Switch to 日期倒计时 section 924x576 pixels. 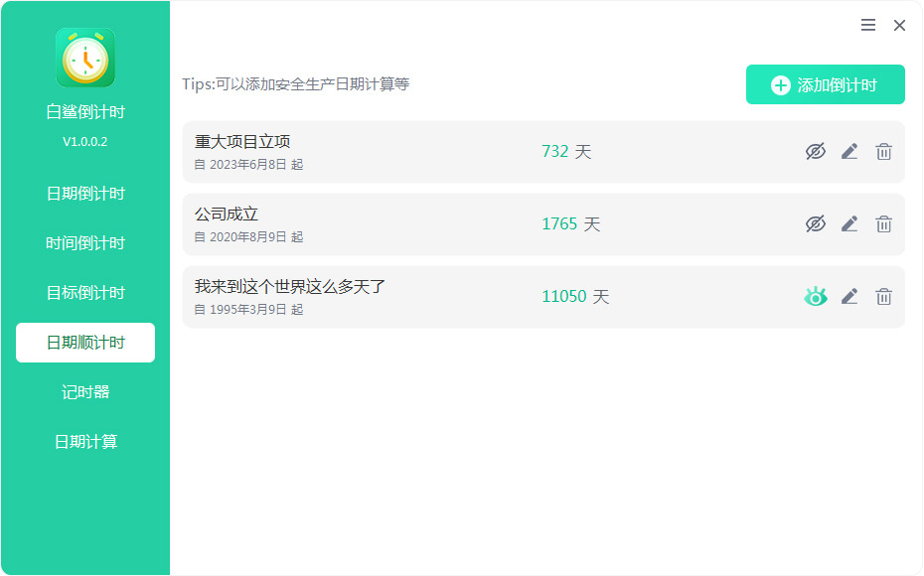click(85, 194)
